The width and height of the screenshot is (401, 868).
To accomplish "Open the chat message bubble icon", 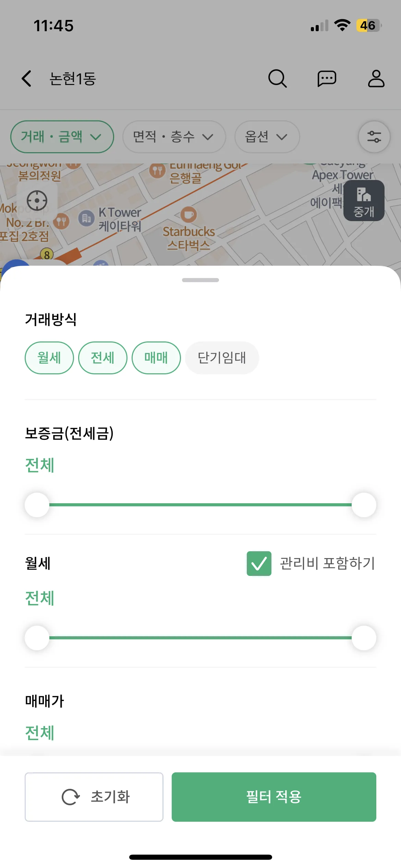I will pos(327,79).
